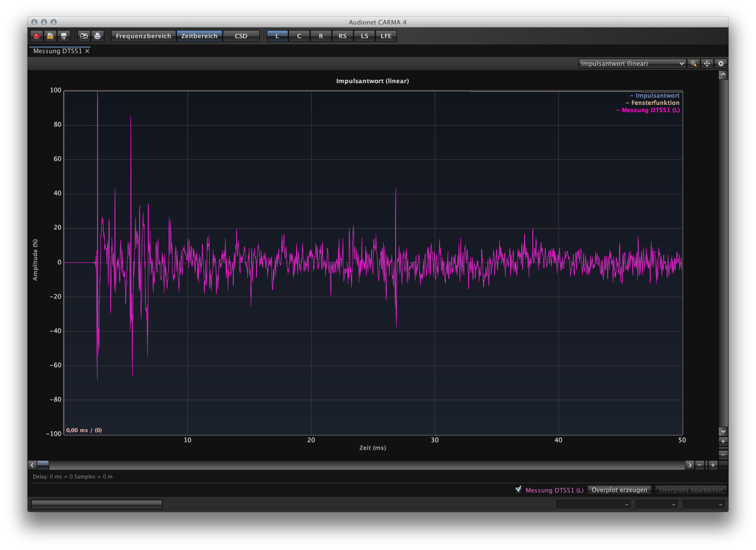Toggle the C channel button
The width and height of the screenshot is (756, 550).
tap(299, 36)
